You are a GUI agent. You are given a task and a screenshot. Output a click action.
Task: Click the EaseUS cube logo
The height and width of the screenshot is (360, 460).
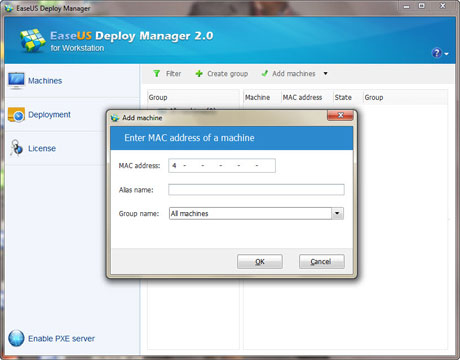click(x=32, y=40)
